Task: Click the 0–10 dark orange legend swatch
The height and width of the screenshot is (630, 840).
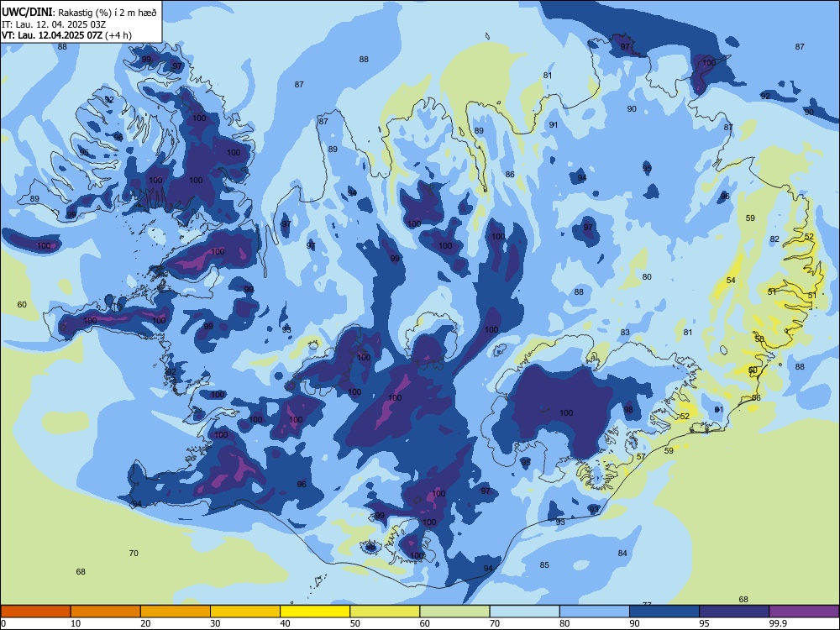Action: [35, 612]
